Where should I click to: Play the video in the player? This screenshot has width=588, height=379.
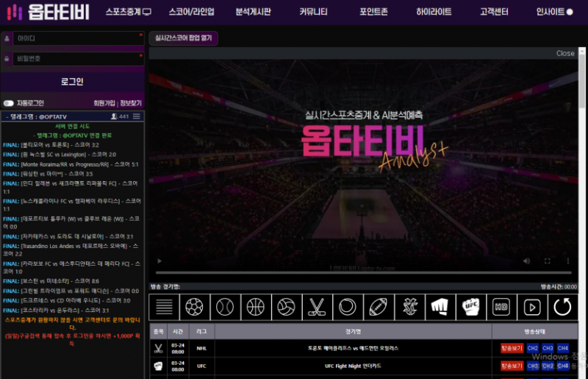(159, 261)
